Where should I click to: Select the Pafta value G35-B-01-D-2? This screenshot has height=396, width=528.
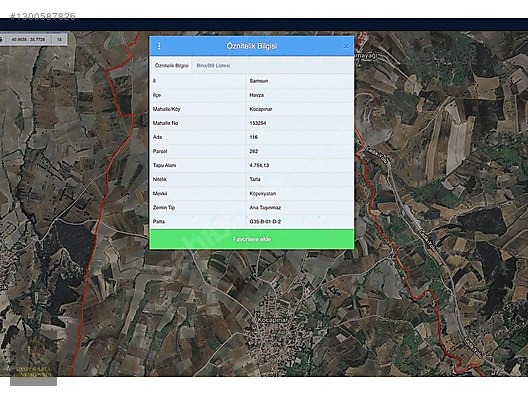coord(265,222)
